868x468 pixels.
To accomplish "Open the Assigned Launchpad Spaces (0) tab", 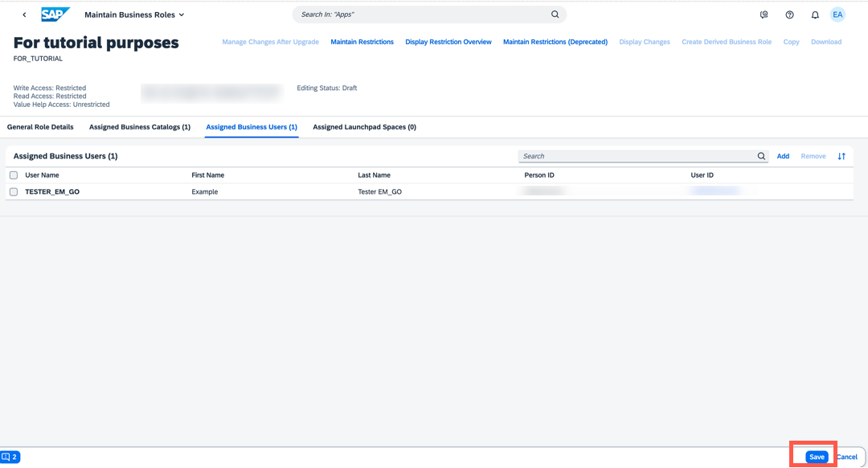I will pyautogui.click(x=364, y=127).
